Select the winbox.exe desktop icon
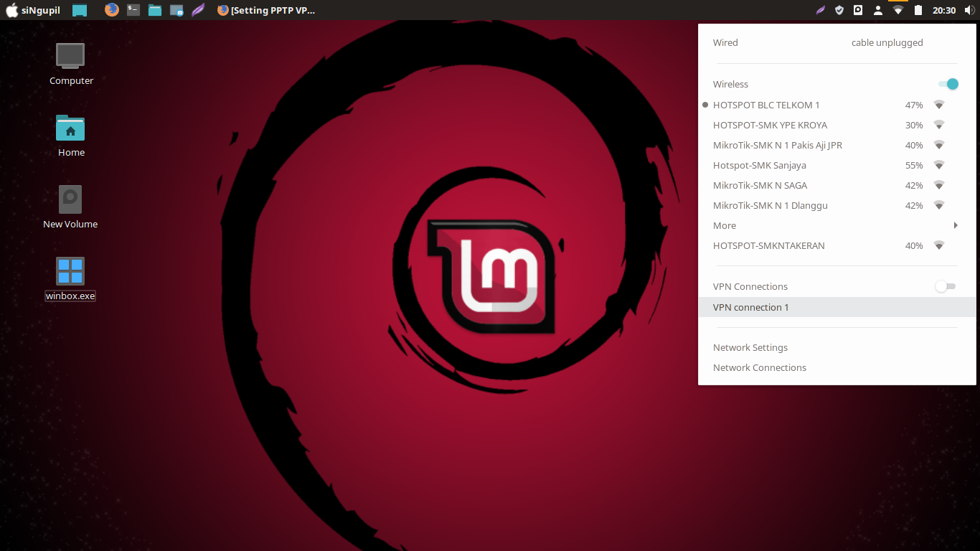The width and height of the screenshot is (980, 551). (x=70, y=279)
